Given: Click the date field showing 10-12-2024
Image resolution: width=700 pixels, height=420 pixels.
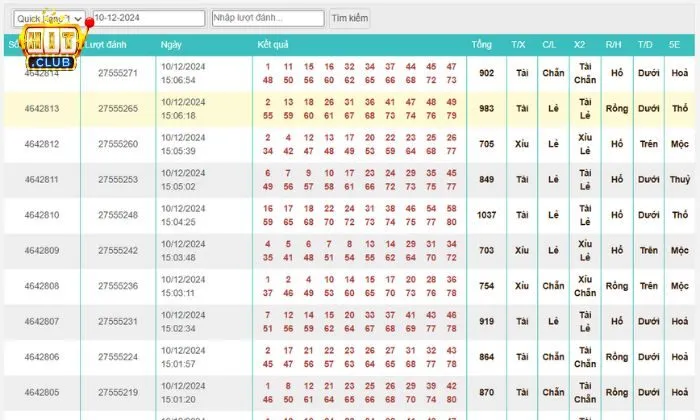Looking at the screenshot, I should (149, 18).
